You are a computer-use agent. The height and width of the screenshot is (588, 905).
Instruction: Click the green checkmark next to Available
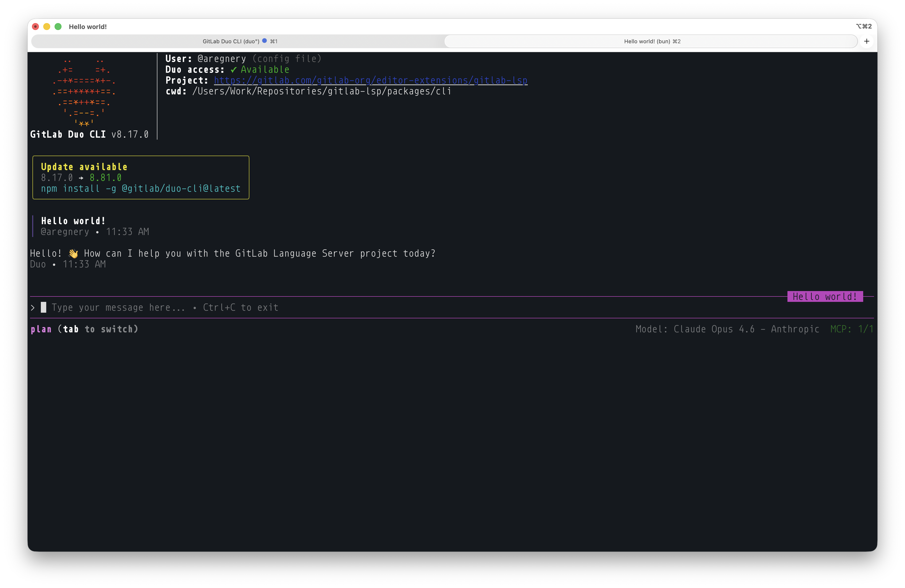tap(233, 70)
